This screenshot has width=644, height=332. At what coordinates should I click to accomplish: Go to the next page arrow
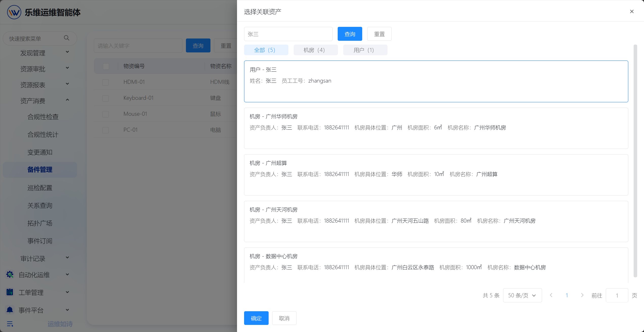[582, 295]
